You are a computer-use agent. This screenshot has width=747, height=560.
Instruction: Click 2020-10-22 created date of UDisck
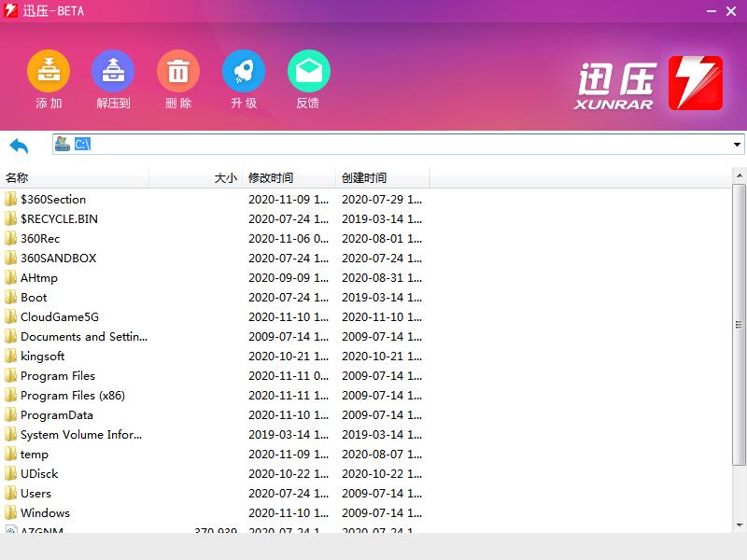(382, 473)
